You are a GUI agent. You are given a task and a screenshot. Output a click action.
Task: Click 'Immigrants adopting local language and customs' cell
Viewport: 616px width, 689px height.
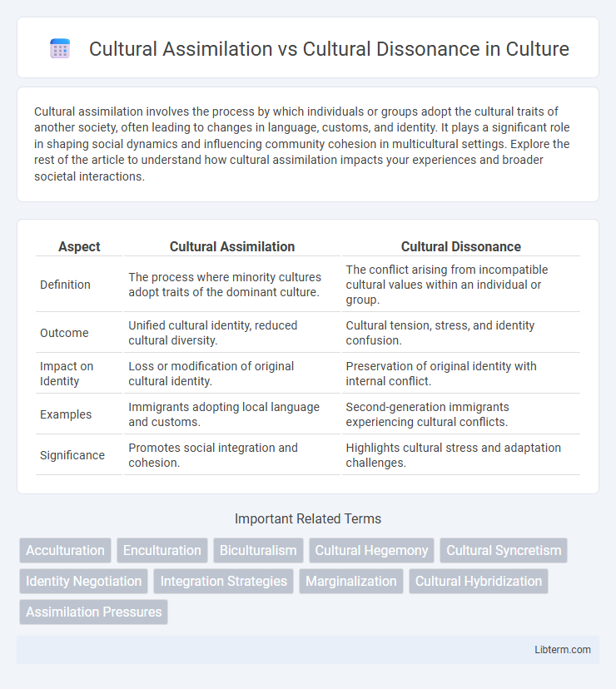click(x=231, y=414)
